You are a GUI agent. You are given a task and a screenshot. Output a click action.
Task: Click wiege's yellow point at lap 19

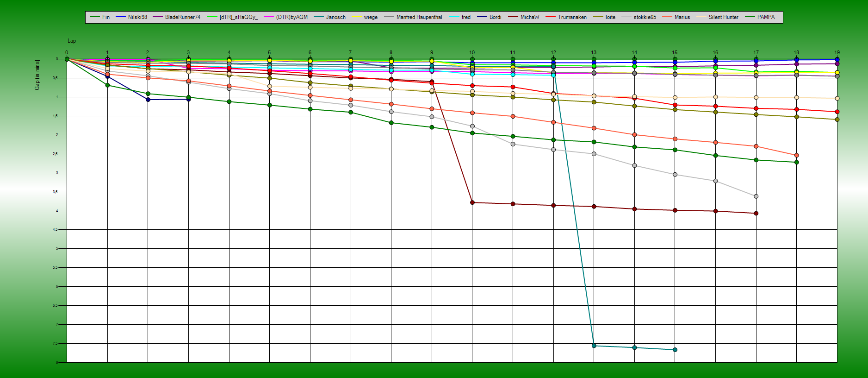837,73
